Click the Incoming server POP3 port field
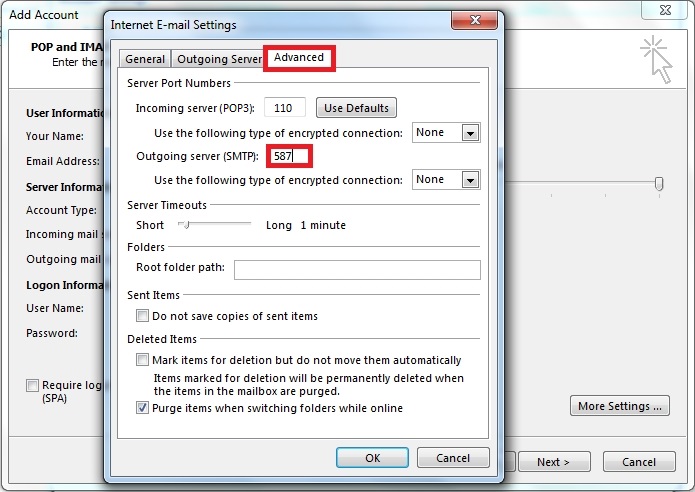695x492 pixels. [285, 108]
